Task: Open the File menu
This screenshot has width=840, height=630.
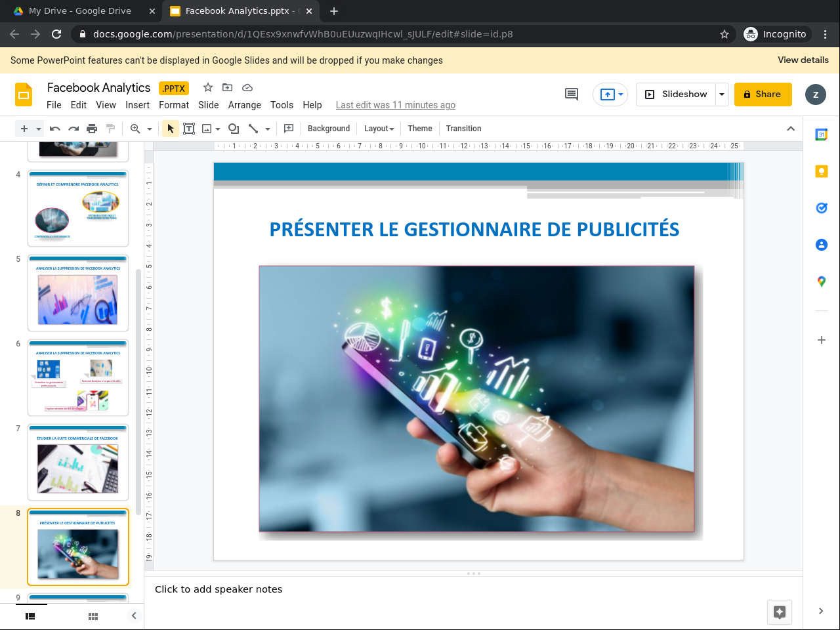Action: tap(54, 105)
